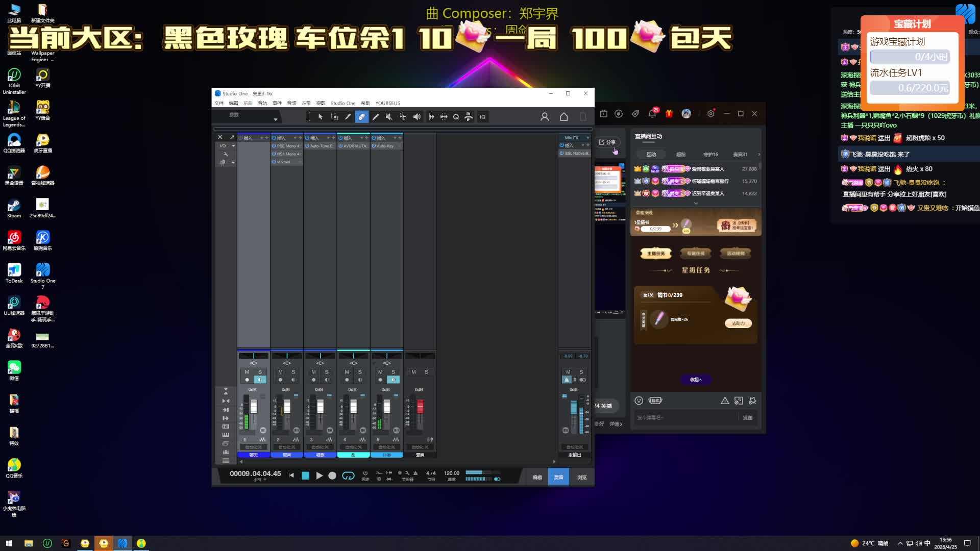The height and width of the screenshot is (551, 980).
Task: Open the YOUBSEUS menu
Action: click(x=387, y=103)
